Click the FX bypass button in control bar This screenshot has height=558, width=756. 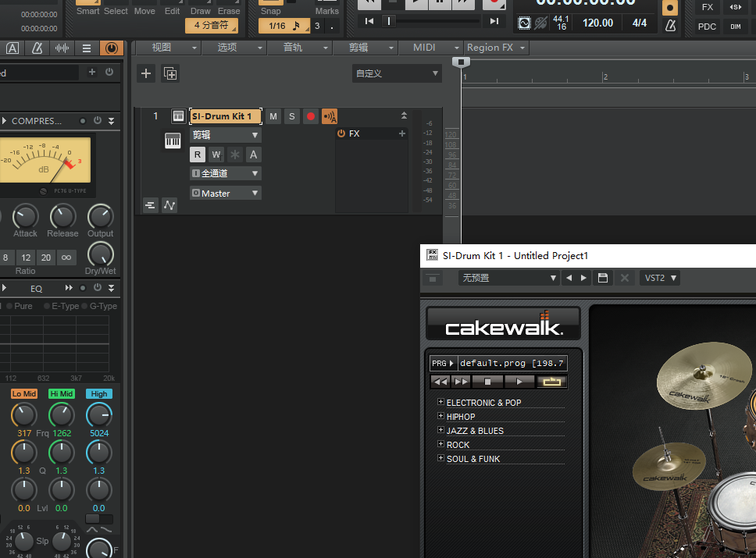(x=707, y=7)
